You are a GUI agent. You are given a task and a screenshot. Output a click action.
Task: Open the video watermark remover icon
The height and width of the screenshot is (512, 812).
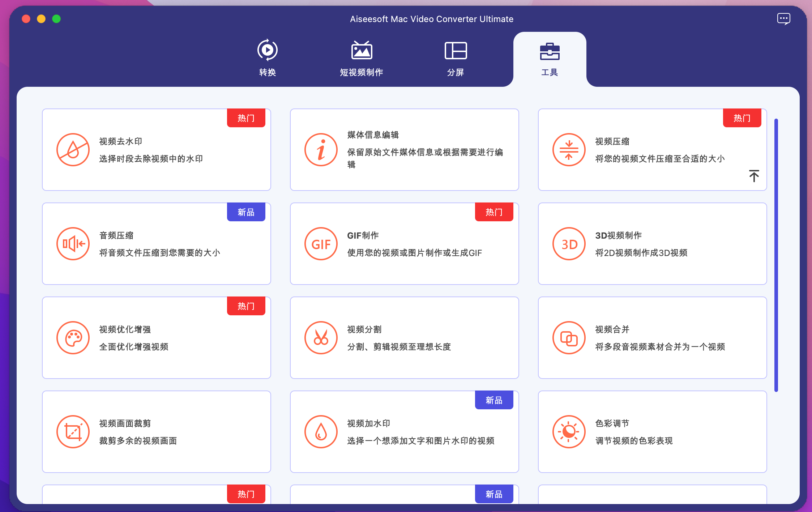(73, 150)
